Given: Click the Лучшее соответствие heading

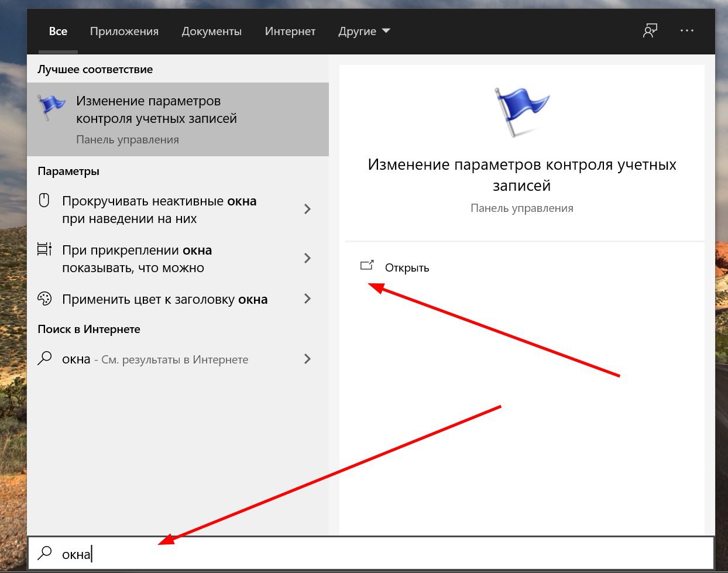Looking at the screenshot, I should (x=95, y=69).
